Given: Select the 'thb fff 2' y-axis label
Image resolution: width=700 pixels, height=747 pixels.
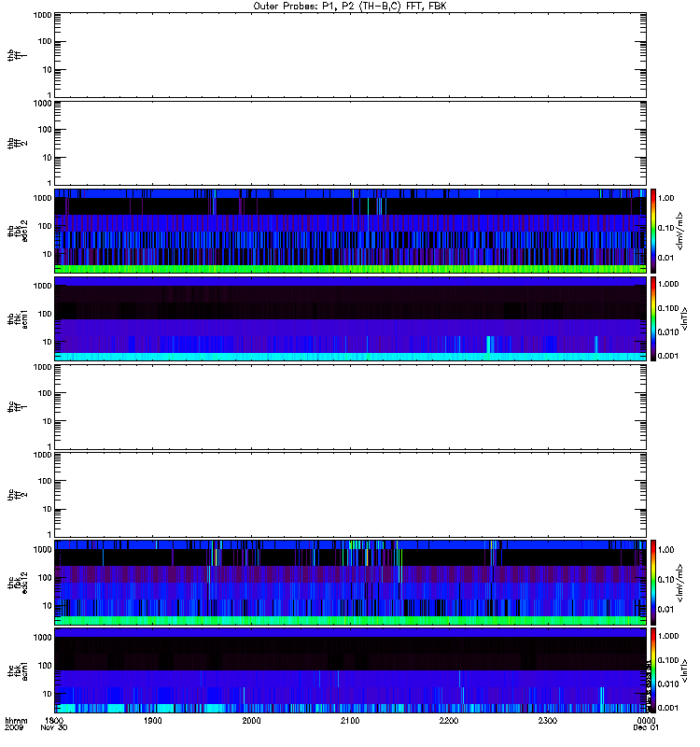Looking at the screenshot, I should [x=17, y=144].
